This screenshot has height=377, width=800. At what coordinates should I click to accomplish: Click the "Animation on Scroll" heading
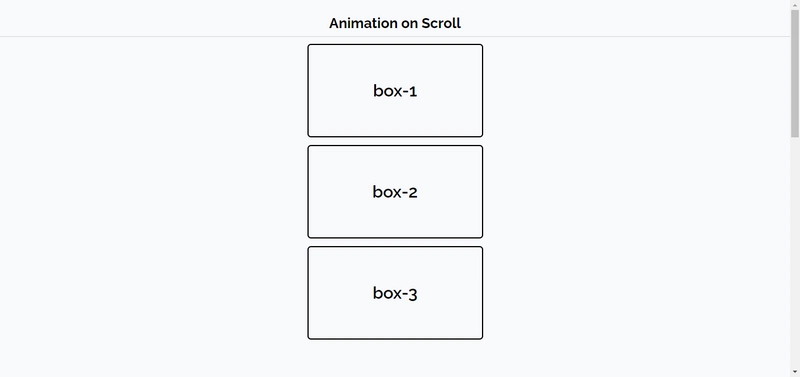(x=395, y=23)
